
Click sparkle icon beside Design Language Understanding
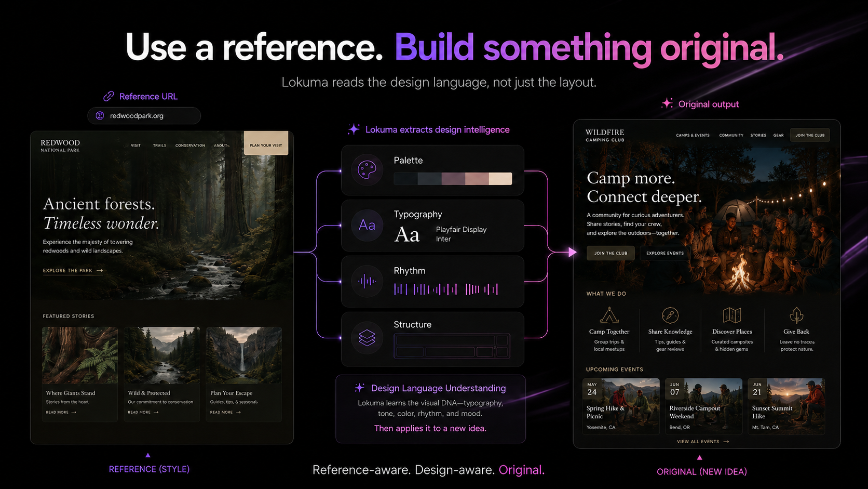[359, 388]
